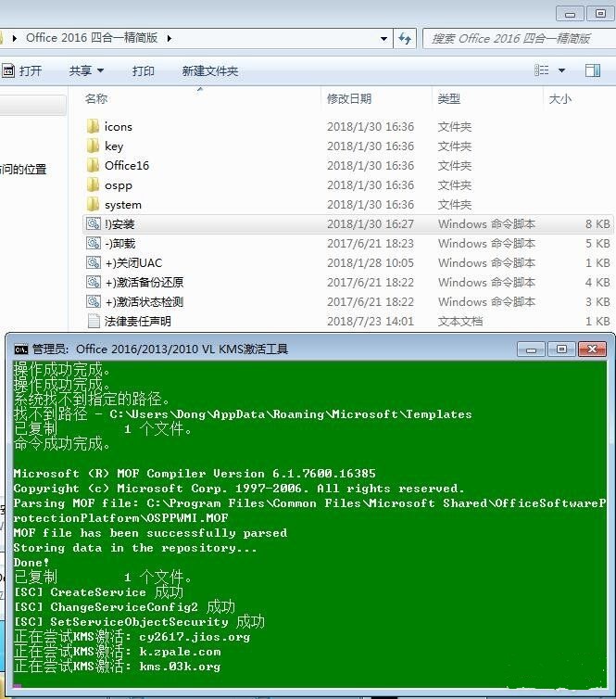616x699 pixels.
Task: Select the ospp folder icon
Action: coord(93,185)
